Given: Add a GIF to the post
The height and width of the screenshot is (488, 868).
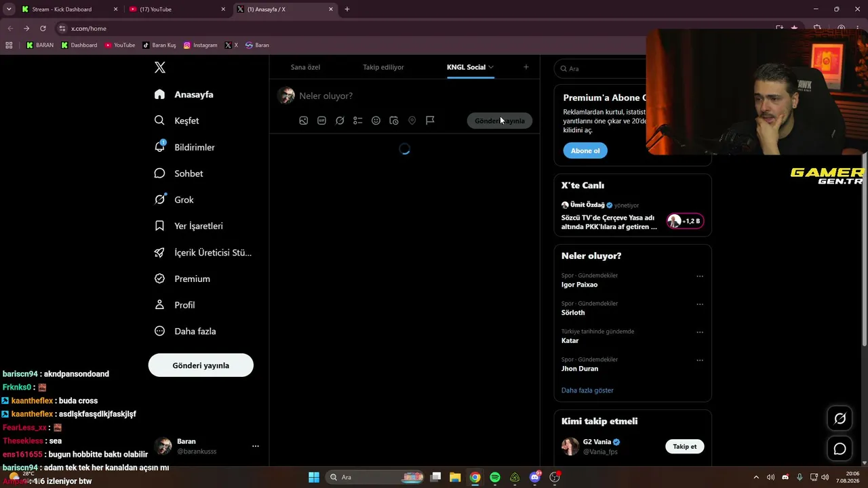Looking at the screenshot, I should (322, 121).
